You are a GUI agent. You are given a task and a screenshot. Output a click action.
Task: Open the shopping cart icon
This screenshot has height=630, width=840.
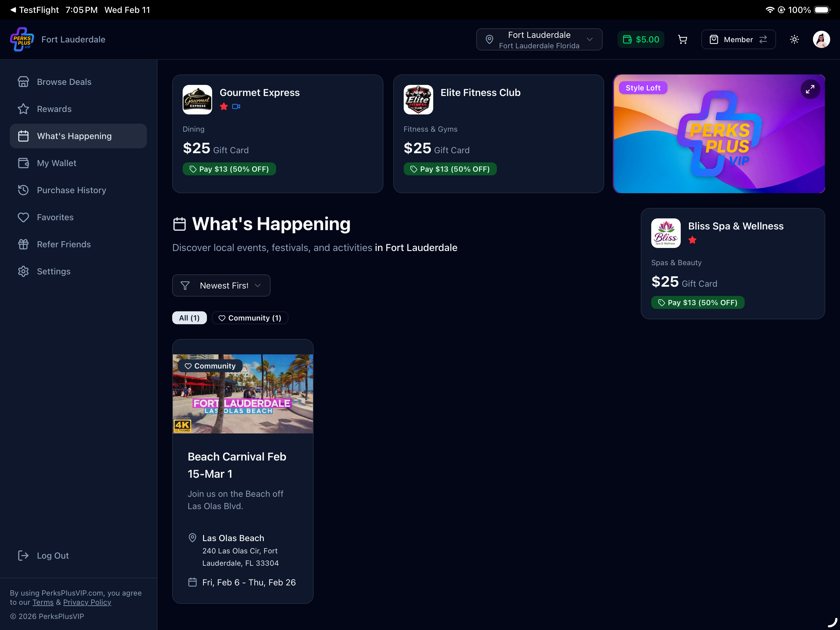pos(682,39)
